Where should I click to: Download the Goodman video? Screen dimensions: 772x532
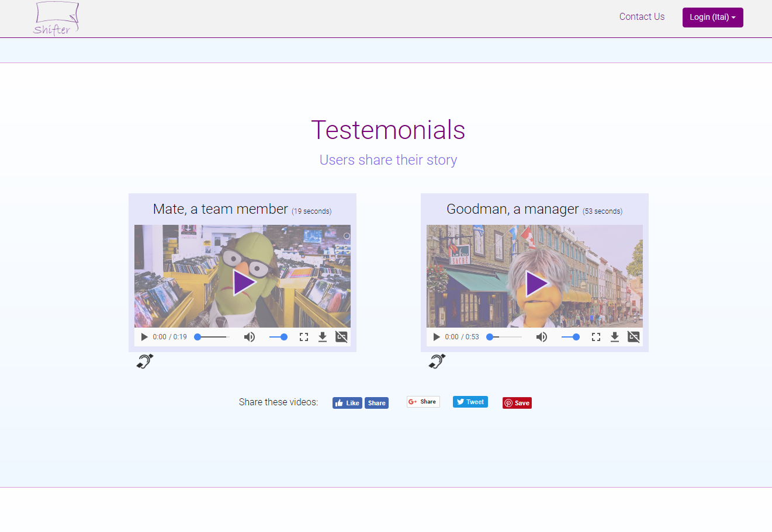tap(615, 337)
